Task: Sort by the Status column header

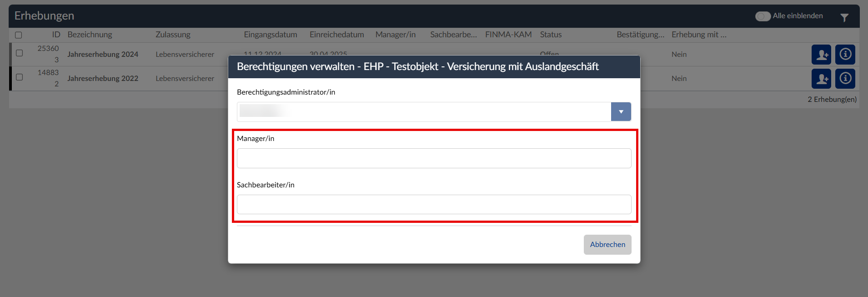Action: pyautogui.click(x=551, y=35)
